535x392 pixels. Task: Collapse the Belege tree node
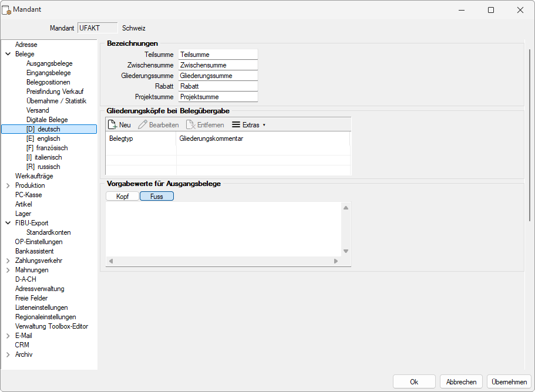(x=8, y=54)
